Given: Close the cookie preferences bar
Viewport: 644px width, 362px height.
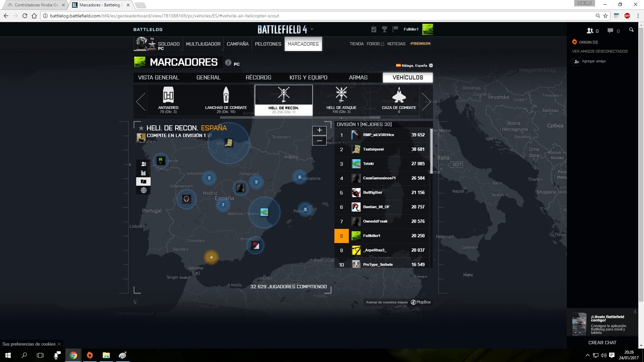Looking at the screenshot, I should coord(59,344).
